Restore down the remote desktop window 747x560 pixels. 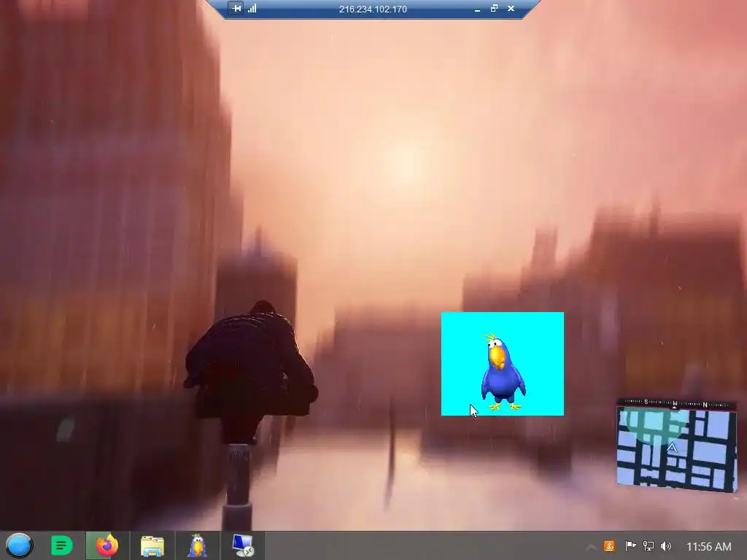(494, 9)
